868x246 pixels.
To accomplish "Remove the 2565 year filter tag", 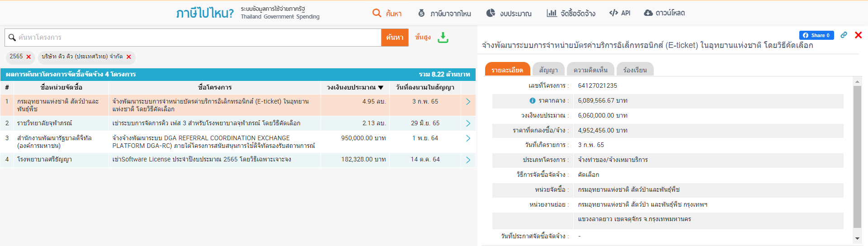I will click(x=28, y=57).
